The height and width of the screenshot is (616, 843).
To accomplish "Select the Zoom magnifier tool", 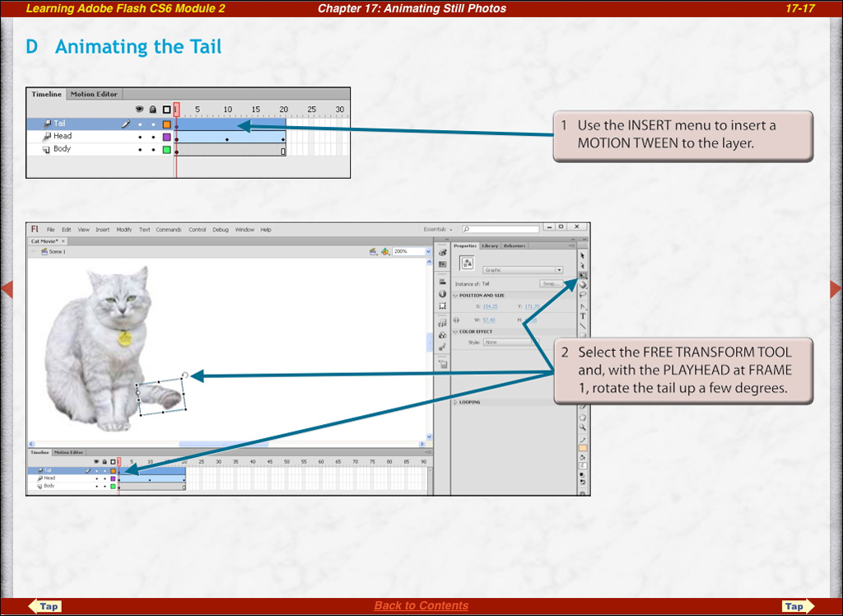I will [x=582, y=427].
